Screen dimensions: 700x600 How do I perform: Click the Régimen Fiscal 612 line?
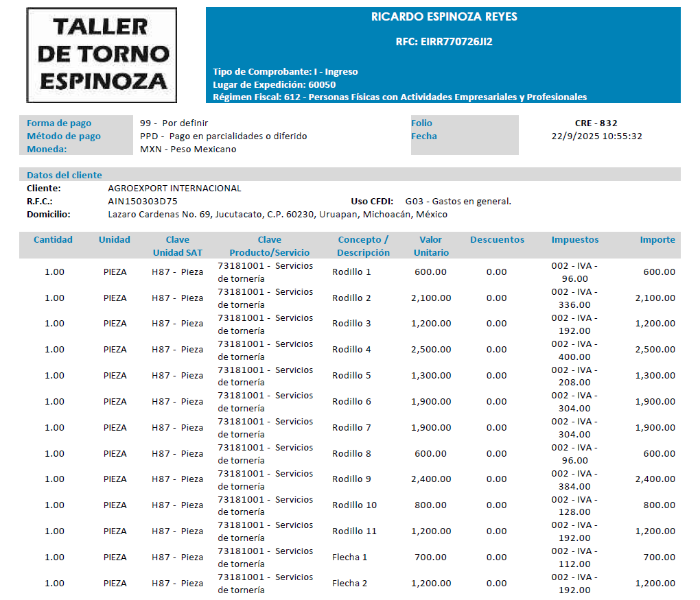[399, 97]
